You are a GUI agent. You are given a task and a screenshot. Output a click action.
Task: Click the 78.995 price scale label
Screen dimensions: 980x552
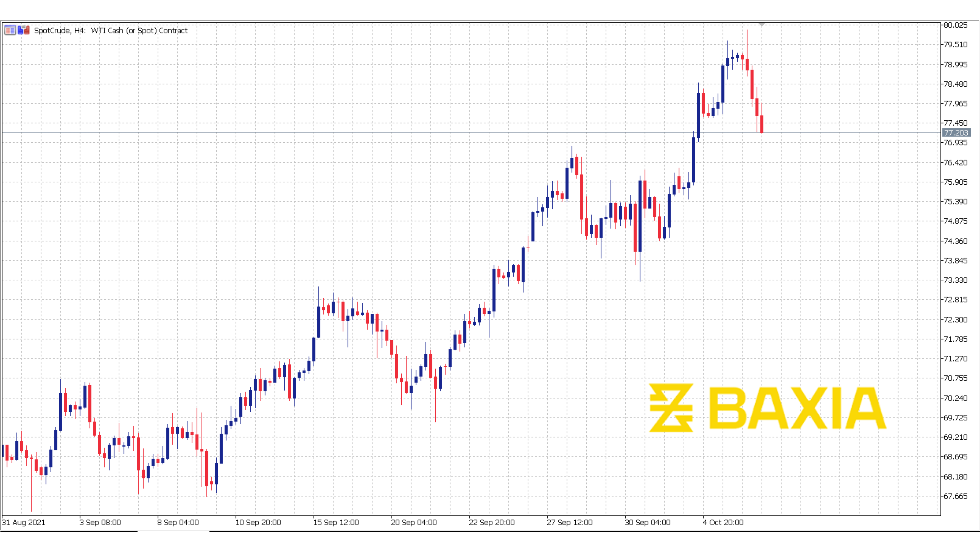tap(955, 64)
